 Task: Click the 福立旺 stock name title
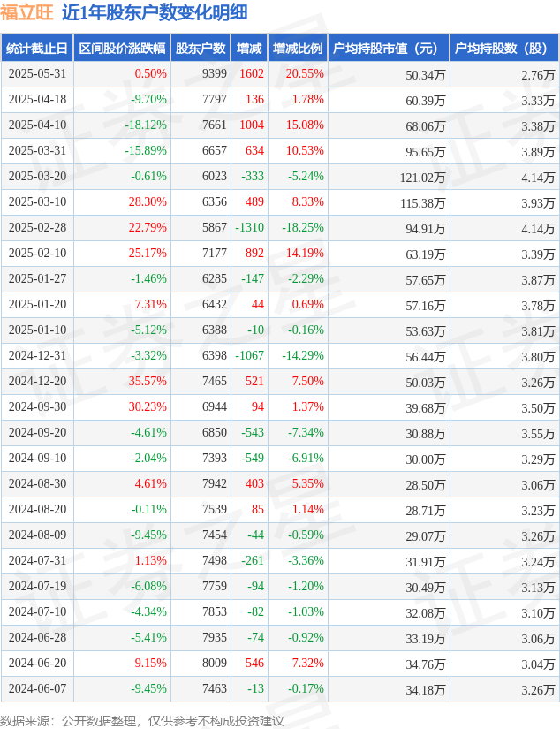(27, 12)
